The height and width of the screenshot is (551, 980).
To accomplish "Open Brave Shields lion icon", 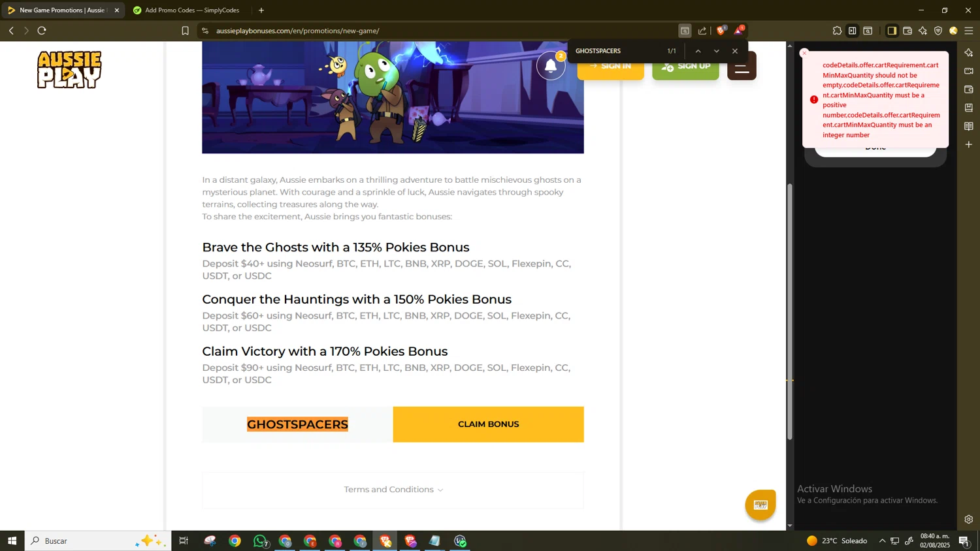I will point(721,31).
